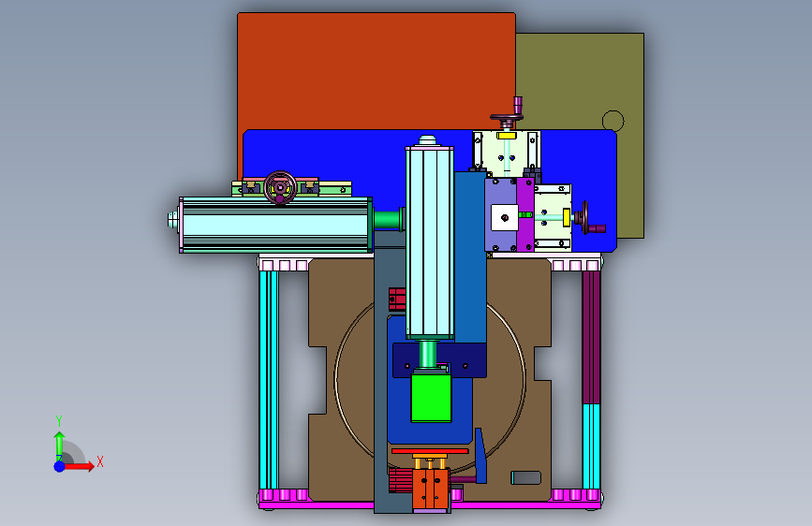812x526 pixels.
Task: Select the small red component left of the vertical cylinder
Action: pos(397,300)
